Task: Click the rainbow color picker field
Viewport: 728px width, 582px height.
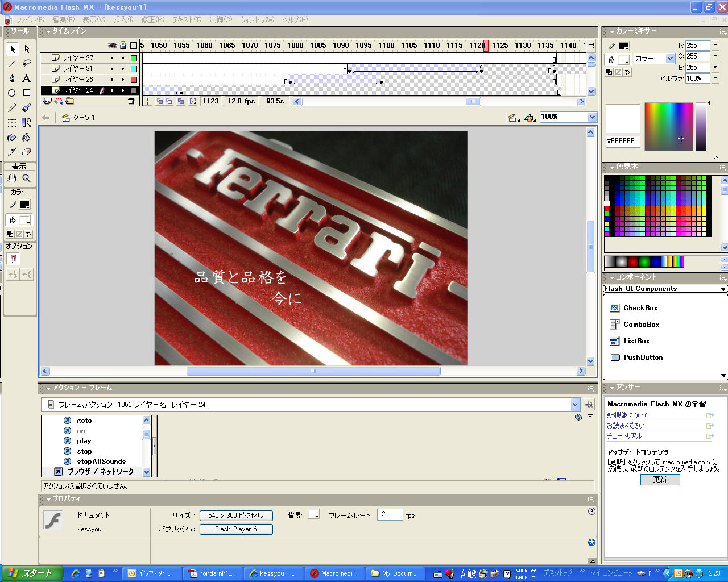Action: 668,126
